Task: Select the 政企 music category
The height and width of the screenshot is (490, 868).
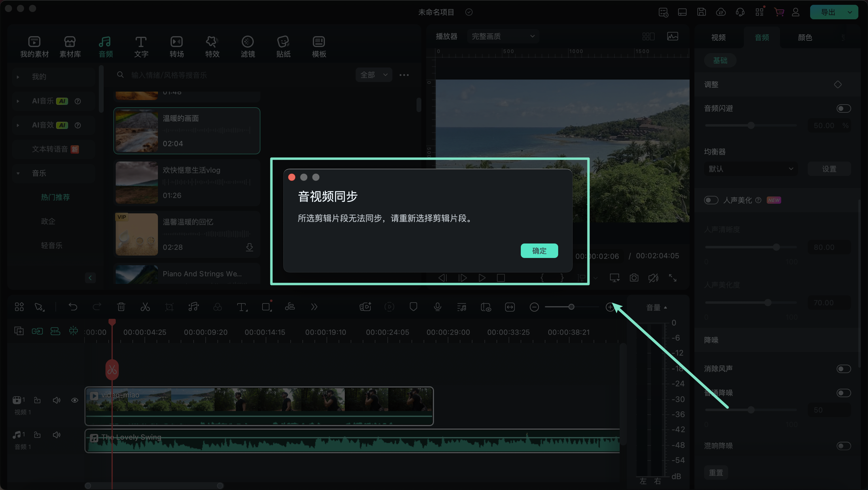Action: click(x=48, y=221)
